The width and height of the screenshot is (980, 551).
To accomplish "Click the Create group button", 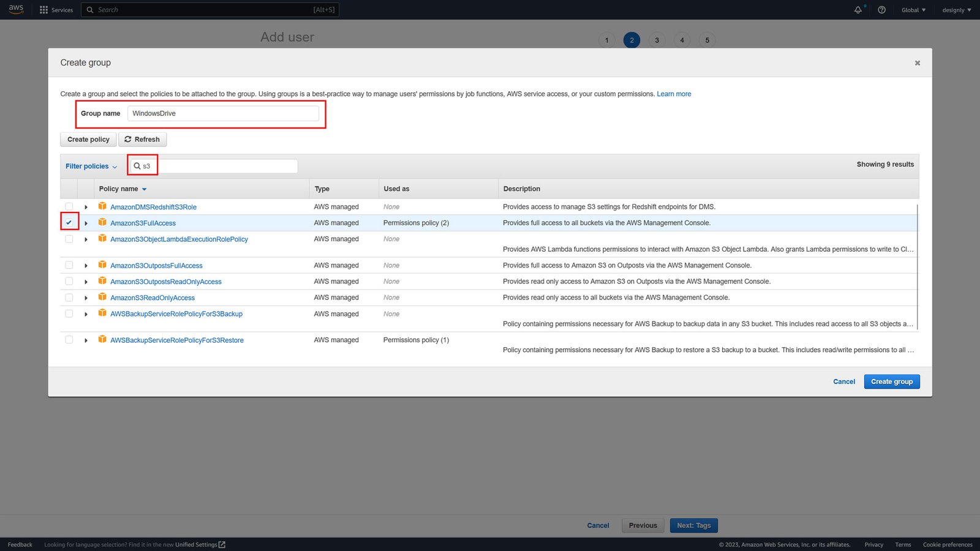I will [891, 381].
